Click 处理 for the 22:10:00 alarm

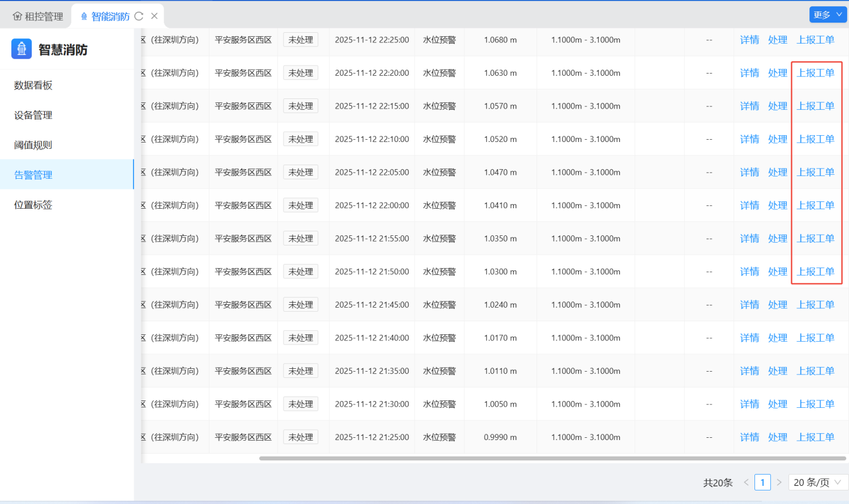point(777,139)
